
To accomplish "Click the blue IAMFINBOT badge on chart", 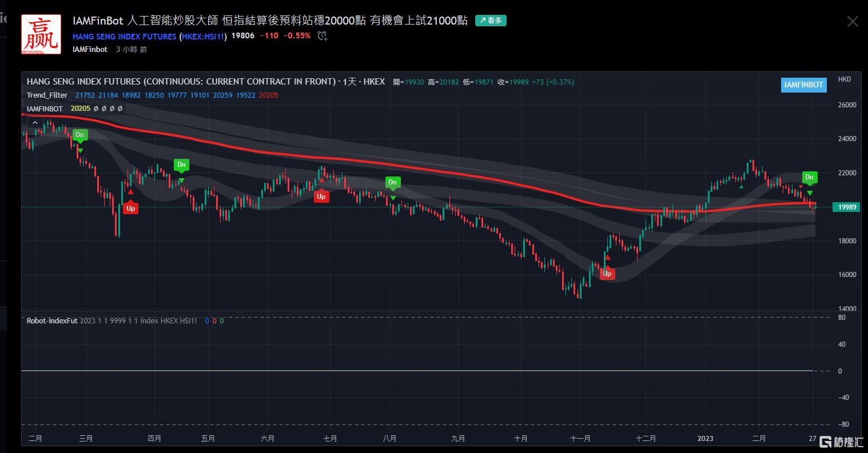I will (803, 85).
